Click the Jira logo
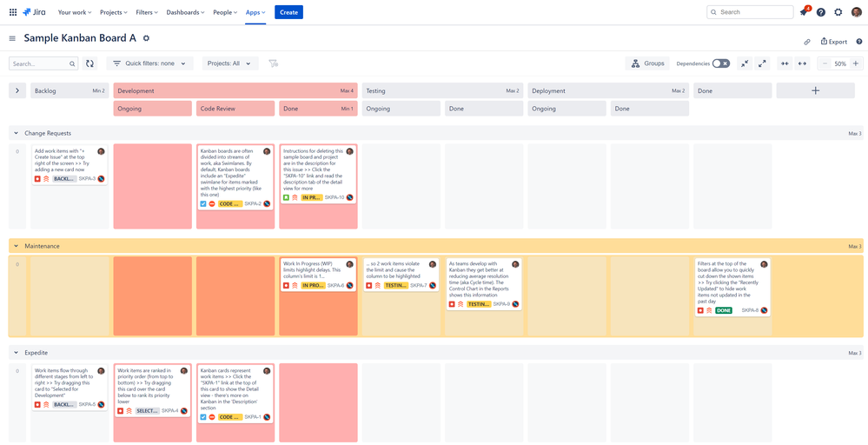Screen dimensions: 868x445 click(x=35, y=12)
